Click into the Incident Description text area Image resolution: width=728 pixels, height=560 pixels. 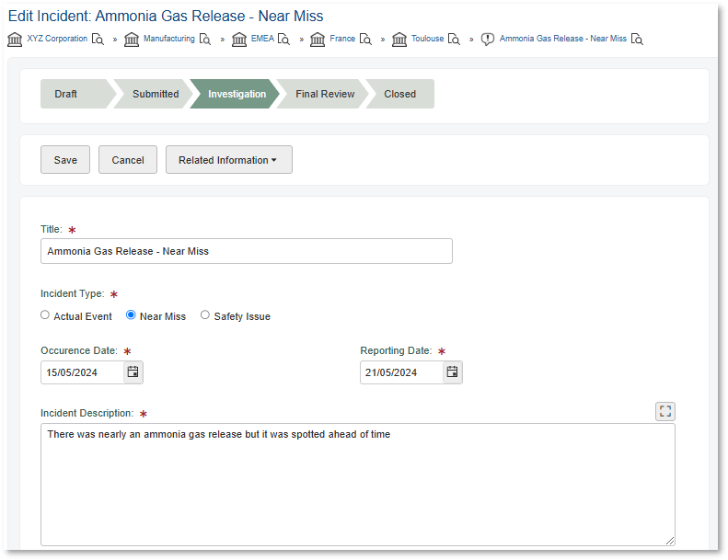pos(358,485)
